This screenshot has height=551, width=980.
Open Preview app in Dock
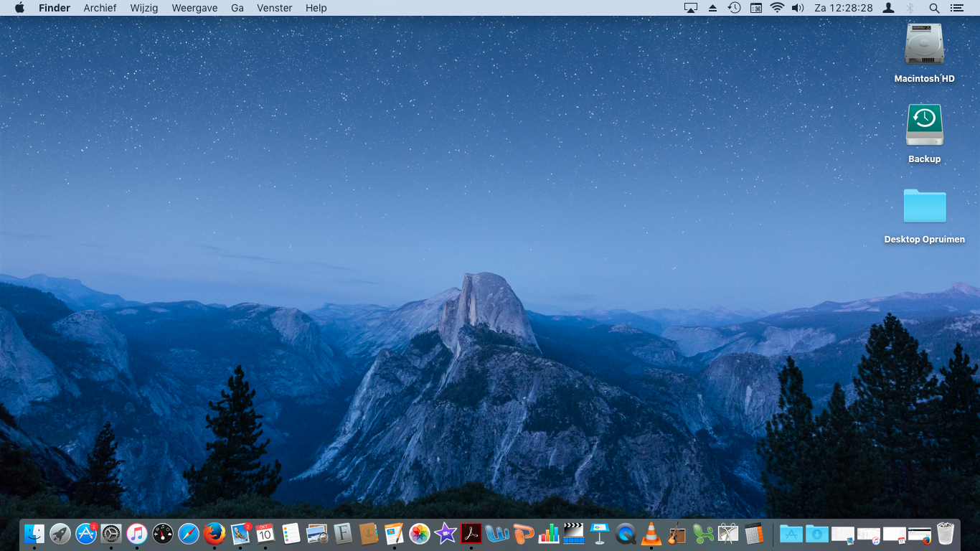coord(317,533)
